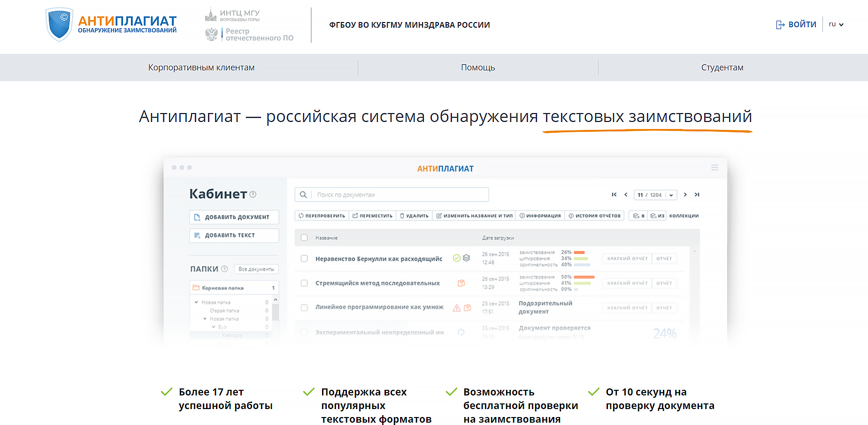The image size is (868, 425).
Task: Click the ДОБАВИТЬ ДОКУМЕНТ button
Action: point(234,217)
